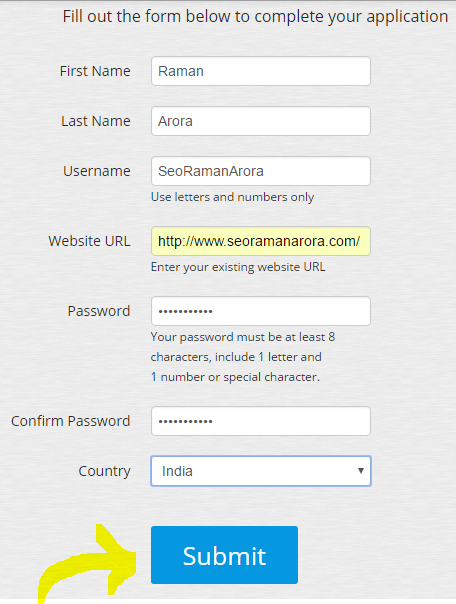Click the Website URL label
Image resolution: width=456 pixels, height=604 pixels.
coord(89,241)
